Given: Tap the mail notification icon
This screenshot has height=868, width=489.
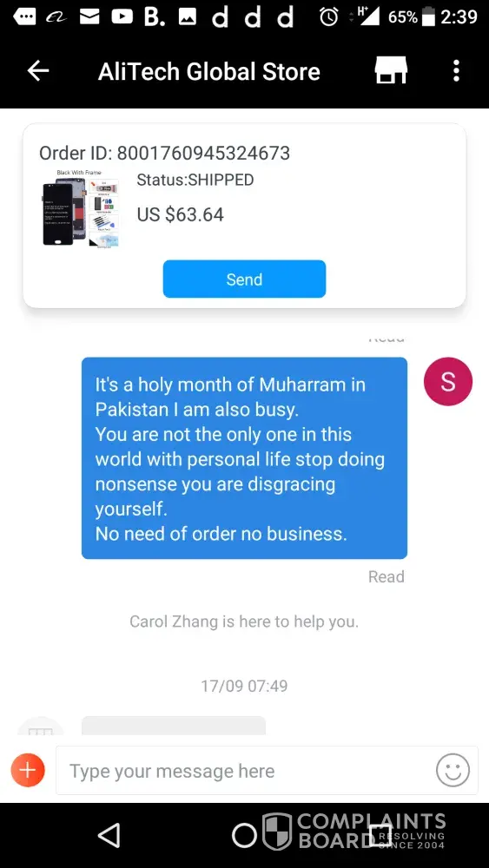Looking at the screenshot, I should [89, 17].
